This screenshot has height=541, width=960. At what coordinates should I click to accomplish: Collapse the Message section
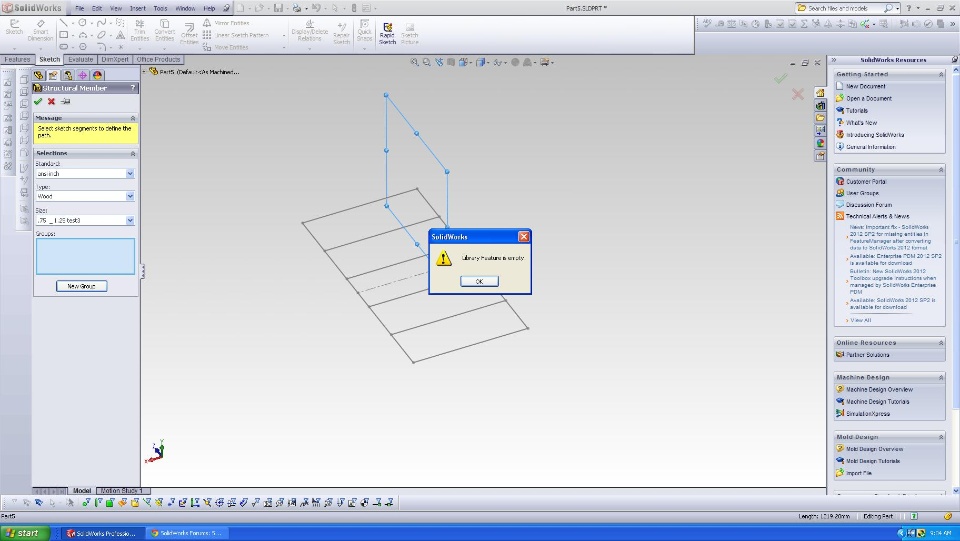point(132,118)
